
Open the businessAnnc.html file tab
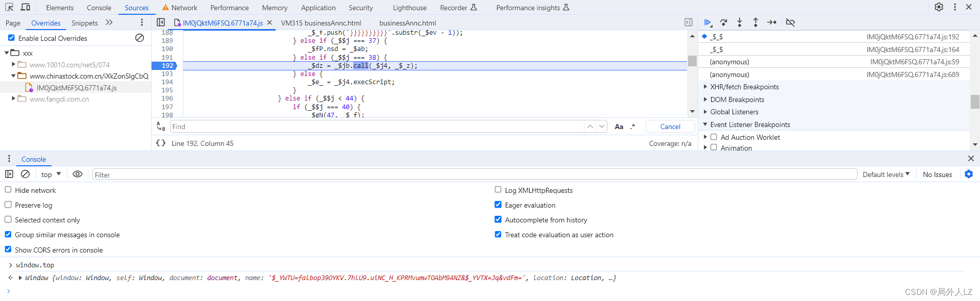point(407,23)
